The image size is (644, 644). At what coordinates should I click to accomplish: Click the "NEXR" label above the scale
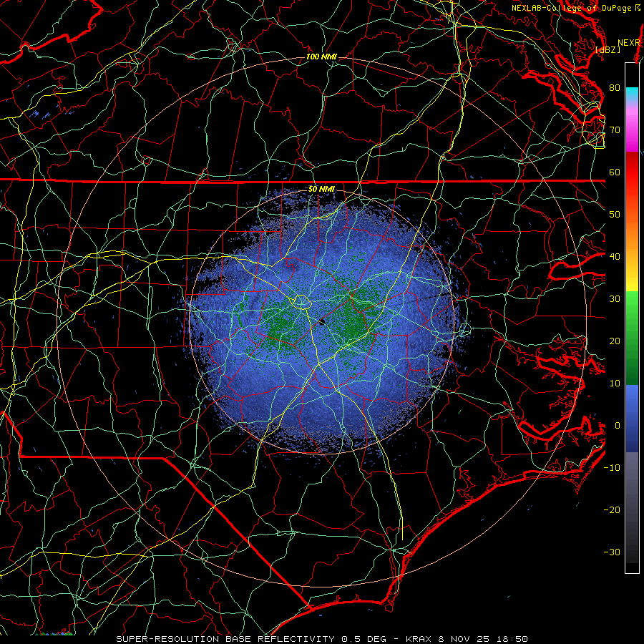629,43
